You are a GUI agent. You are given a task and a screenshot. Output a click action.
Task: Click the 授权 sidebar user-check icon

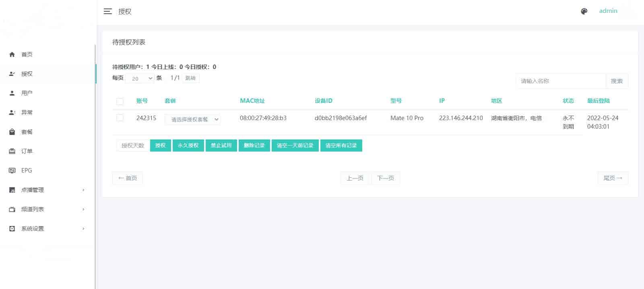[x=12, y=74]
